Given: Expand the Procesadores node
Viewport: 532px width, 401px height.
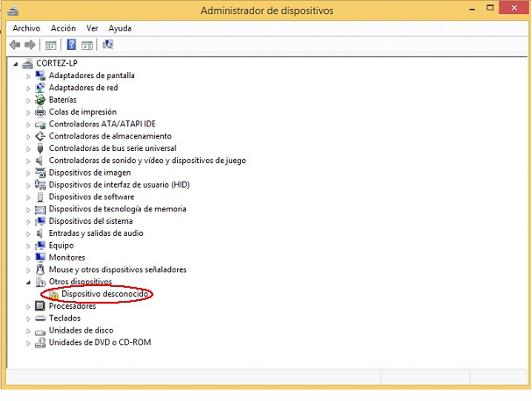Looking at the screenshot, I should click(x=28, y=306).
